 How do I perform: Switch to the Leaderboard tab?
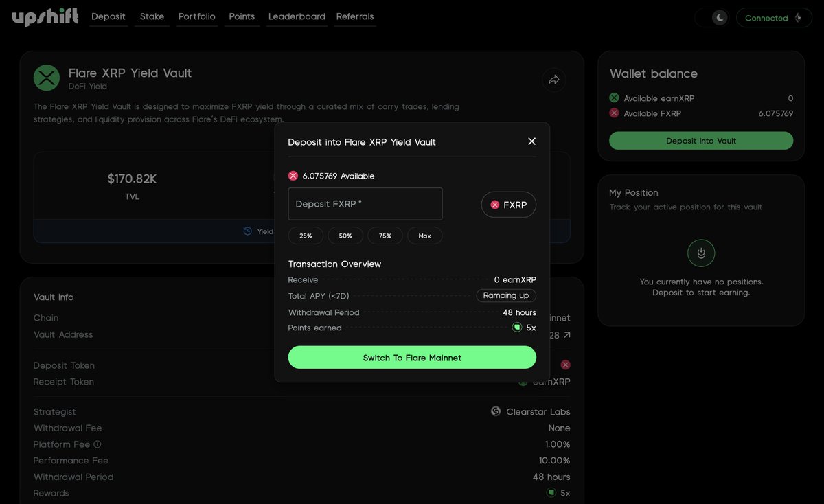(297, 16)
